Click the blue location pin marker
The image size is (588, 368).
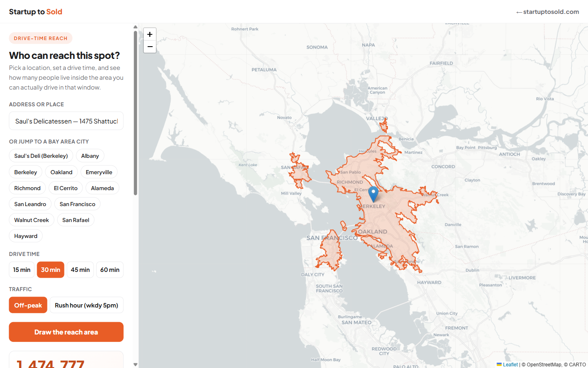click(x=373, y=194)
